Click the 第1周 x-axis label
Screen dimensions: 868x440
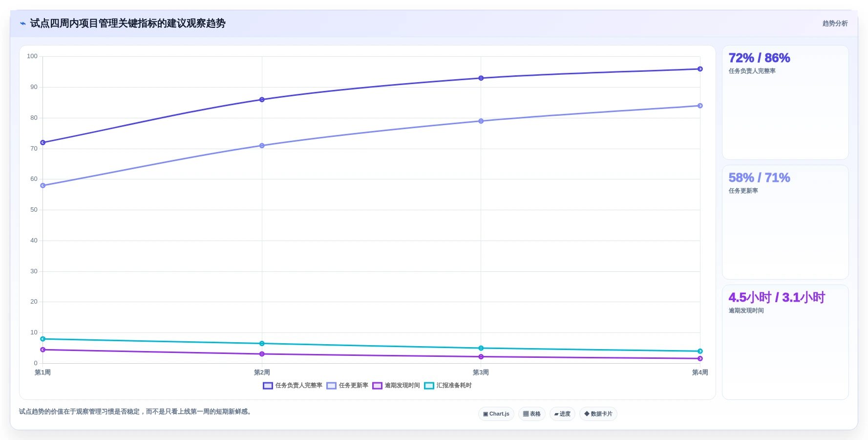click(x=43, y=373)
